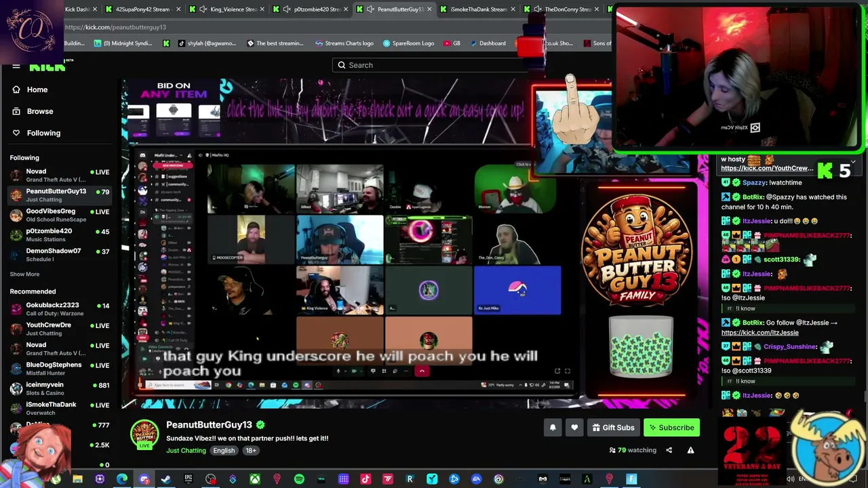868x488 pixels.
Task: Open YouthCrew Kick link in chat
Action: tap(766, 168)
